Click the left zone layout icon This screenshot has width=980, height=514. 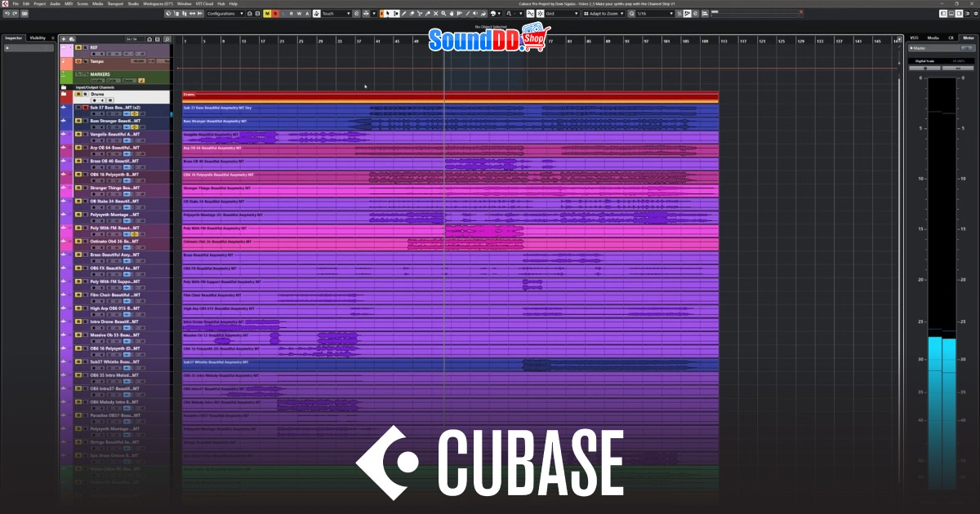pyautogui.click(x=942, y=14)
